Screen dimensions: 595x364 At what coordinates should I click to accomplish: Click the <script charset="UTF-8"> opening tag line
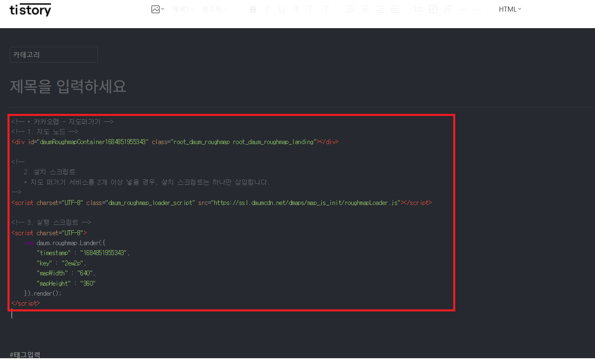click(x=49, y=233)
